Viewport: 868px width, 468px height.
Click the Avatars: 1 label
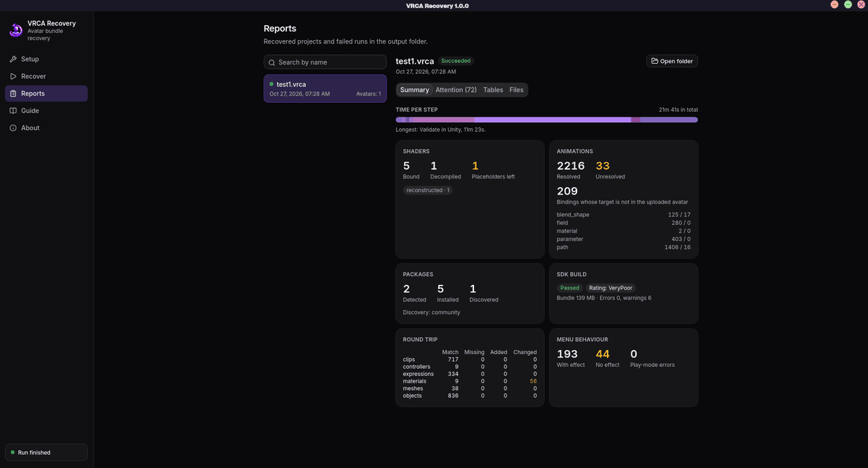pos(368,94)
